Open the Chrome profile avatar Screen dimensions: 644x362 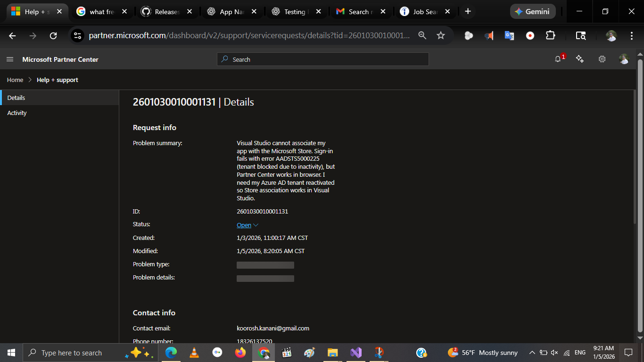[x=611, y=35]
